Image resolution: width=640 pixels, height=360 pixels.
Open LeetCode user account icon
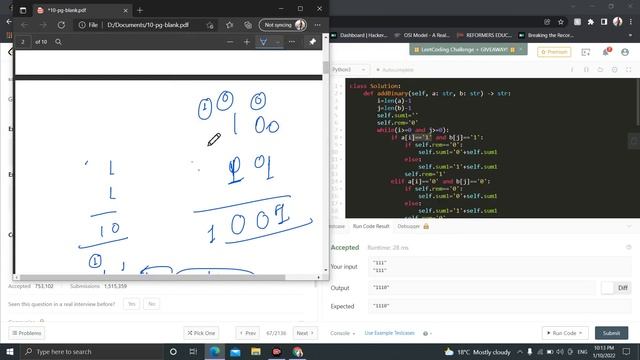[625, 52]
